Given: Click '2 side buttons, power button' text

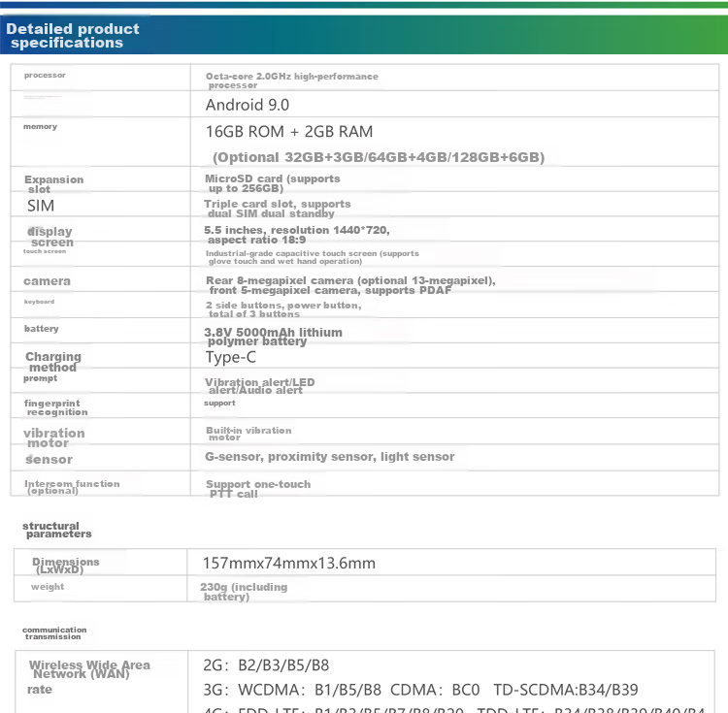Looking at the screenshot, I should (283, 309).
